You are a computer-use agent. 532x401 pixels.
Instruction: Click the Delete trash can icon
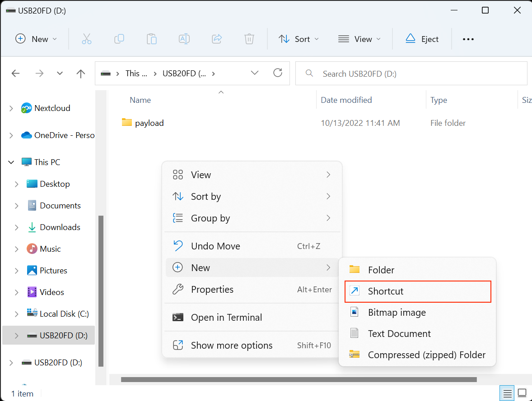pyautogui.click(x=249, y=39)
